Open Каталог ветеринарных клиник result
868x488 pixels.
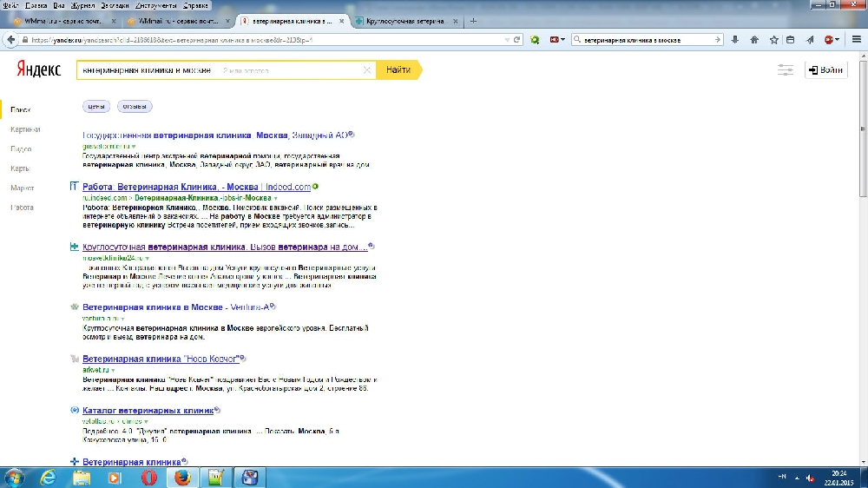tap(148, 411)
